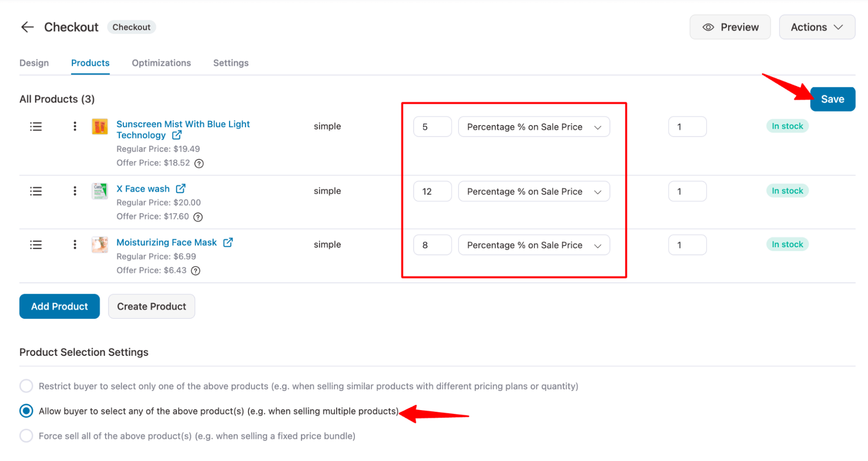Open the Design tab
Image resolution: width=868 pixels, height=461 pixels.
(x=34, y=63)
